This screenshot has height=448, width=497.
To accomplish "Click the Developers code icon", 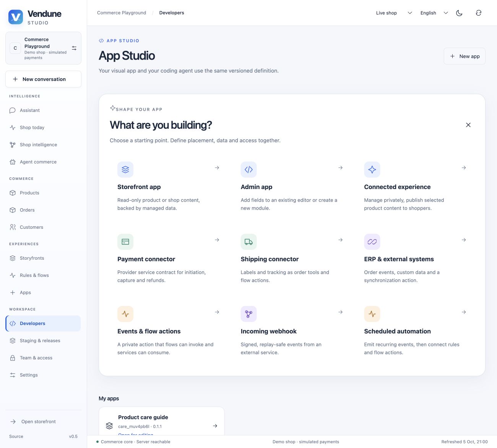I will (13, 323).
